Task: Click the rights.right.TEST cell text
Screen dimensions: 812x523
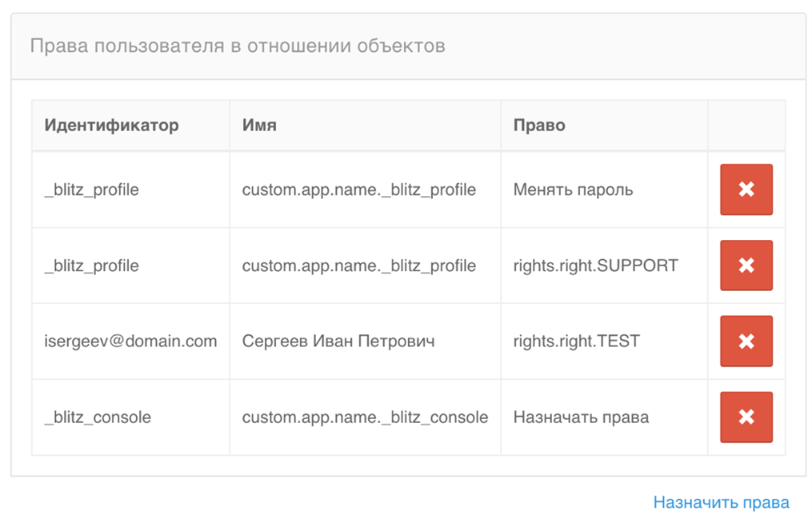Action: (x=576, y=341)
